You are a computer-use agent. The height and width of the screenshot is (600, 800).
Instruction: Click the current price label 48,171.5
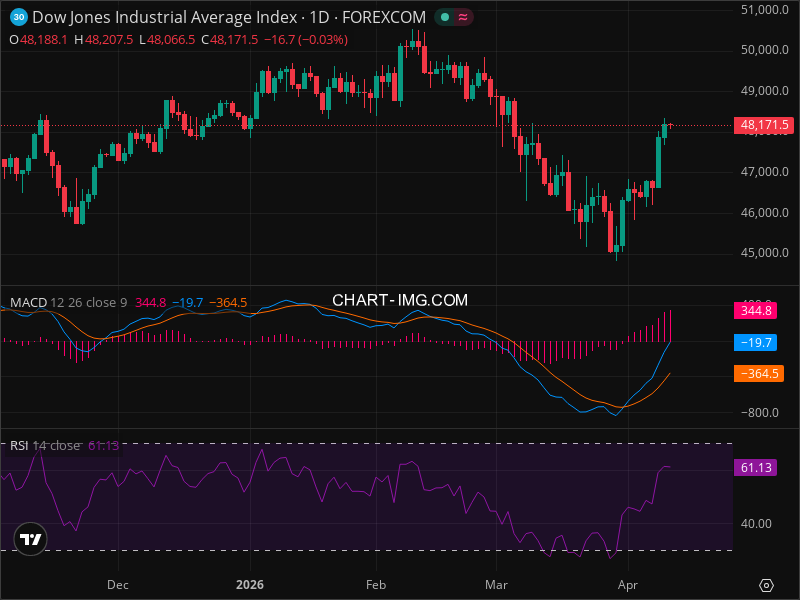[763, 125]
